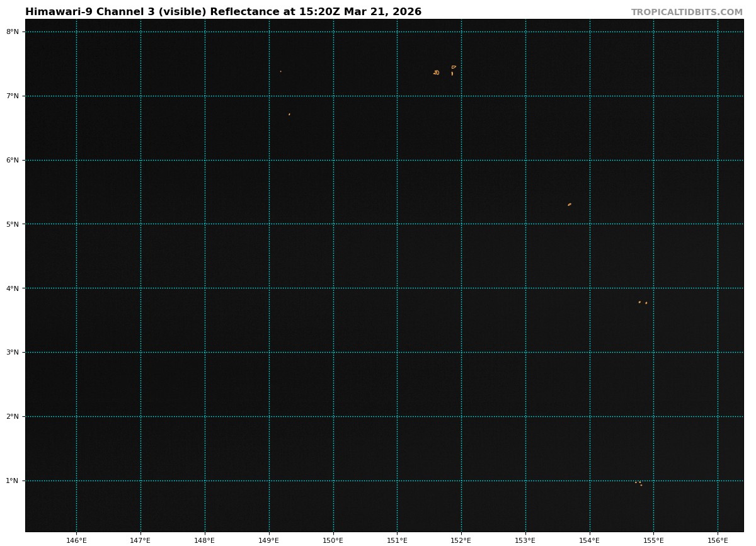Viewport: 756px width, 546px height.
Task: Click the island outlines near 1°N 154.8°E
Action: coord(639,483)
